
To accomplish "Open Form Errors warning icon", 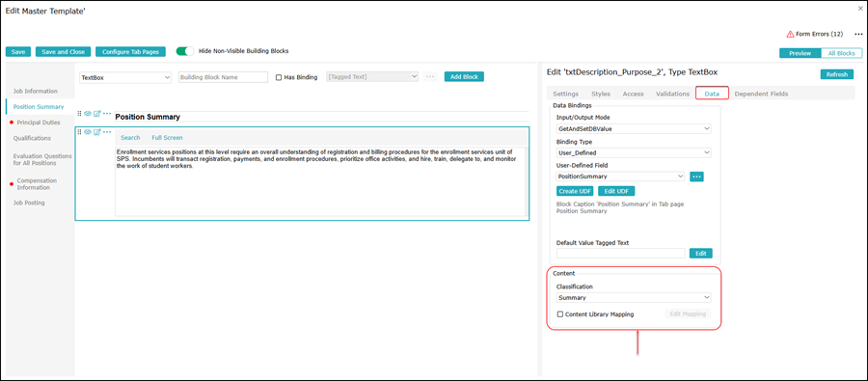I will coord(791,35).
